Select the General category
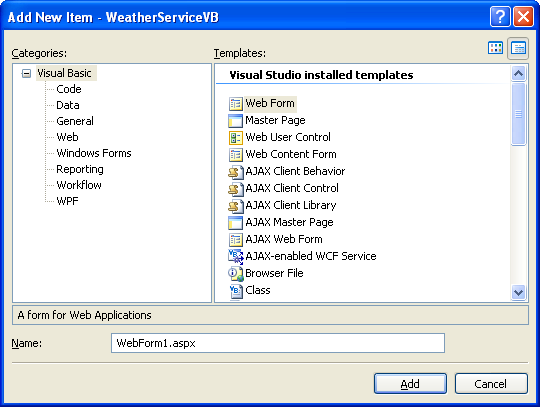Image resolution: width=540 pixels, height=407 pixels. 75,121
